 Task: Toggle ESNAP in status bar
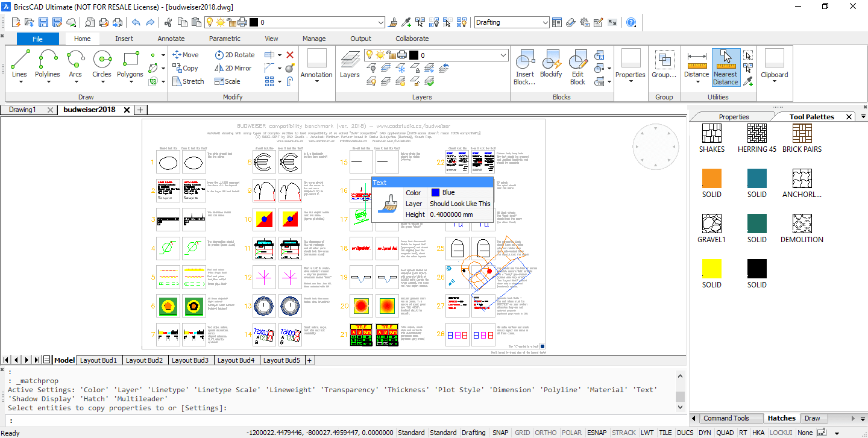click(597, 433)
